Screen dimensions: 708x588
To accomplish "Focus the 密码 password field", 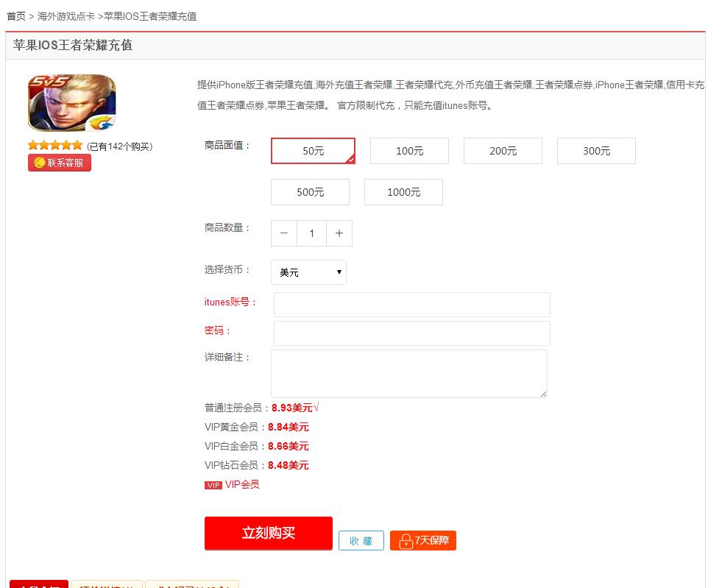I will click(x=412, y=333).
